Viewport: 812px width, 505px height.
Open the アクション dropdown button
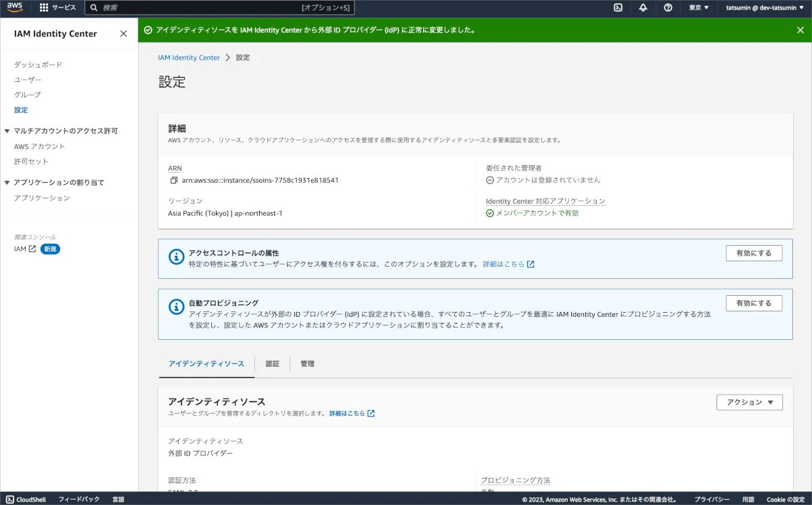[x=749, y=402]
